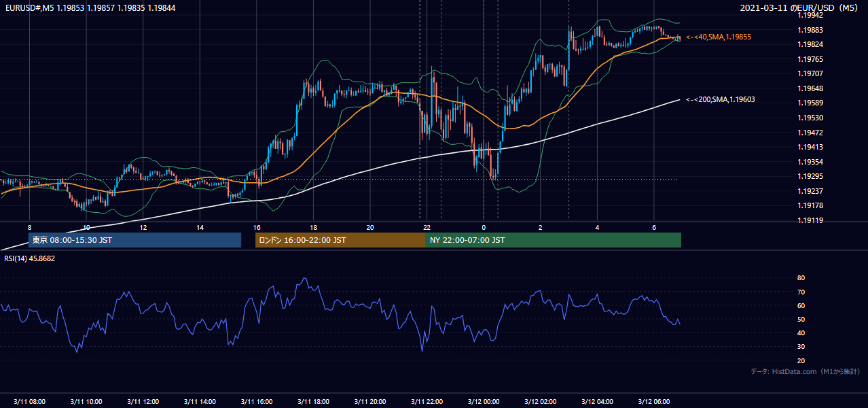868x408 pixels.
Task: Select the 200 SMA label reading 1.19603
Action: pyautogui.click(x=721, y=99)
